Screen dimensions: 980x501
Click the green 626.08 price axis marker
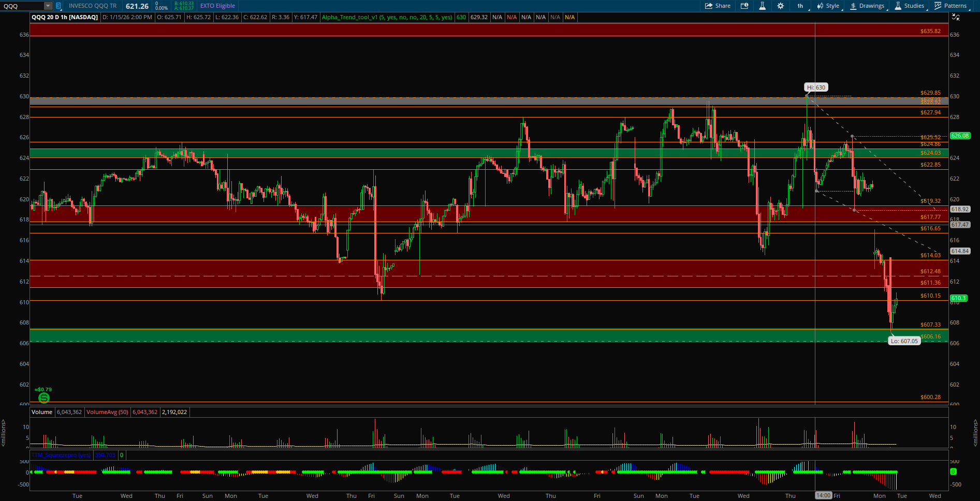959,136
